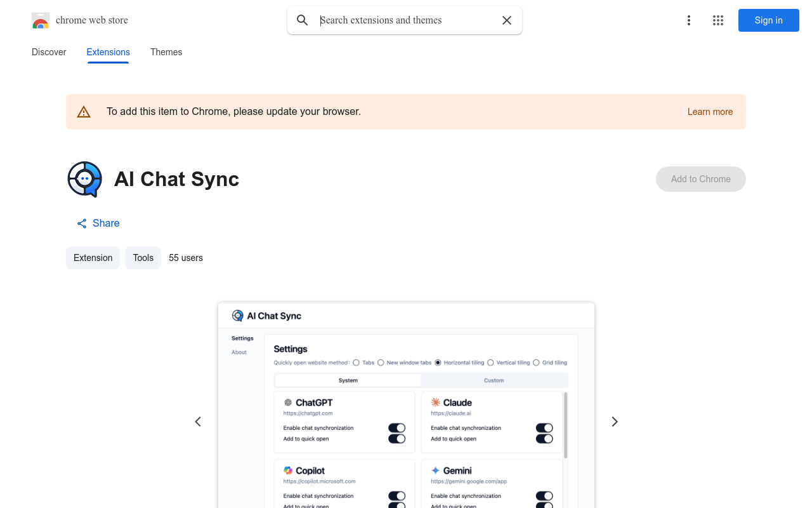Open the three-dot more options menu
Image resolution: width=812 pixels, height=508 pixels.
point(689,20)
